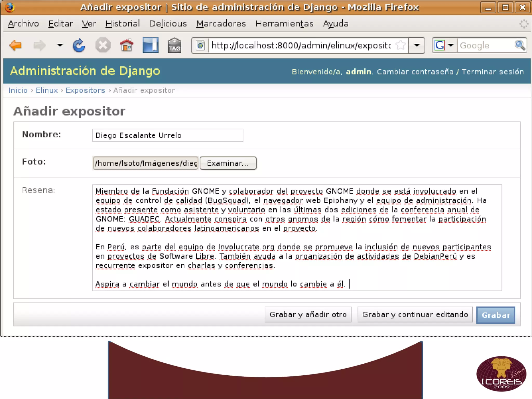Viewport: 532px width, 399px height.
Task: Click the home page icon
Action: [x=127, y=45]
